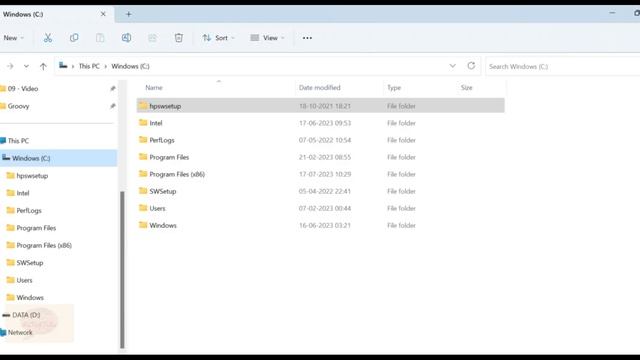Click the Refresh button in address bar
The image size is (640, 360).
point(471,66)
